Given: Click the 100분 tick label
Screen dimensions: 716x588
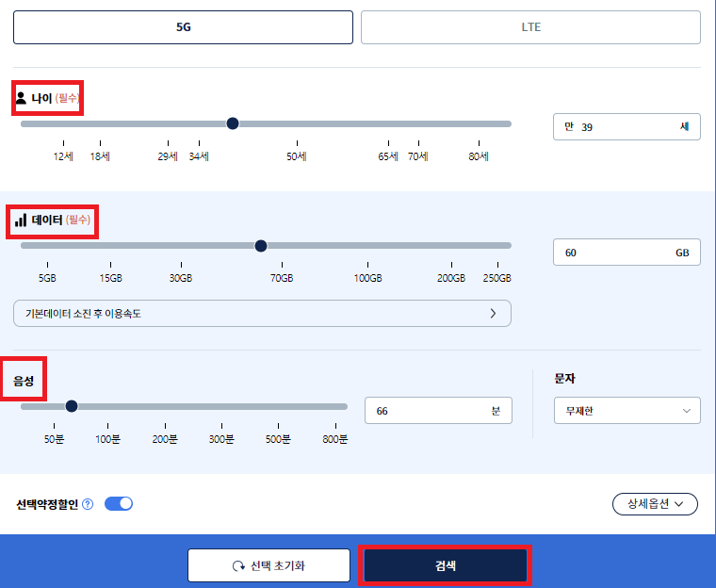Looking at the screenshot, I should pos(107,439).
